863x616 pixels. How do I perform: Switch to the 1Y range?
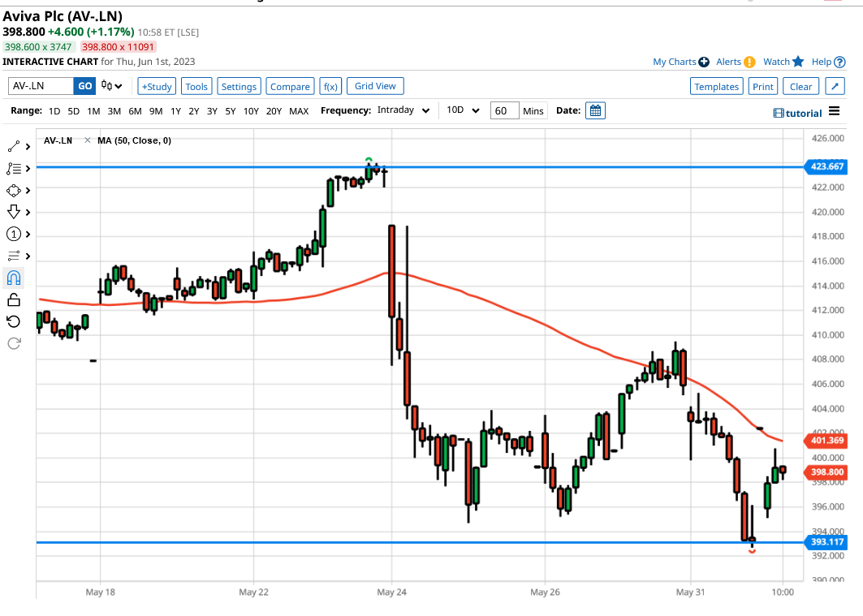click(x=175, y=110)
